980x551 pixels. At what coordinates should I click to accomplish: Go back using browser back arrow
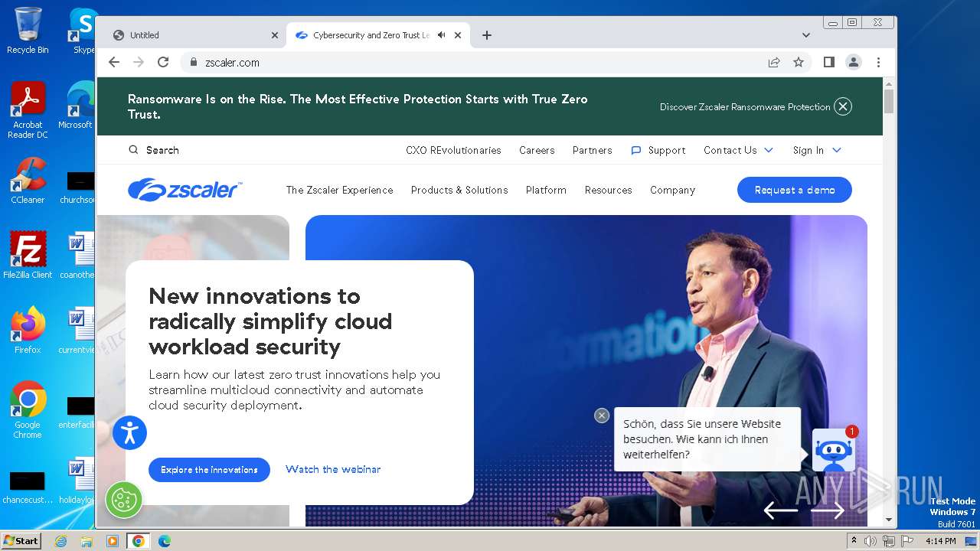(114, 62)
